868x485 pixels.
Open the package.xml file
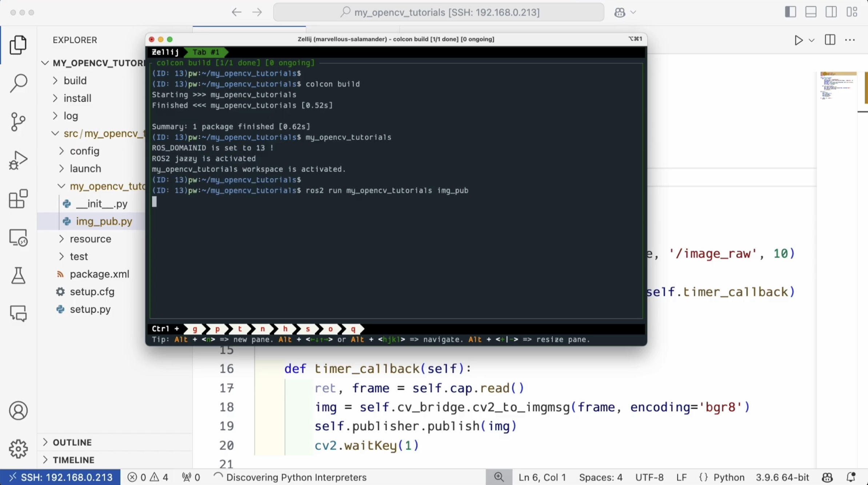coord(99,274)
